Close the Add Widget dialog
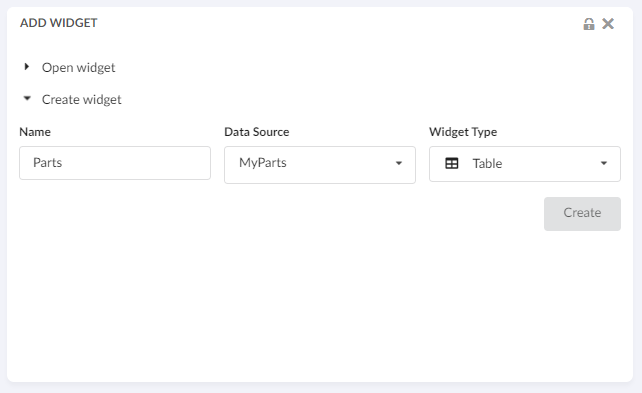The height and width of the screenshot is (393, 642). (x=608, y=24)
